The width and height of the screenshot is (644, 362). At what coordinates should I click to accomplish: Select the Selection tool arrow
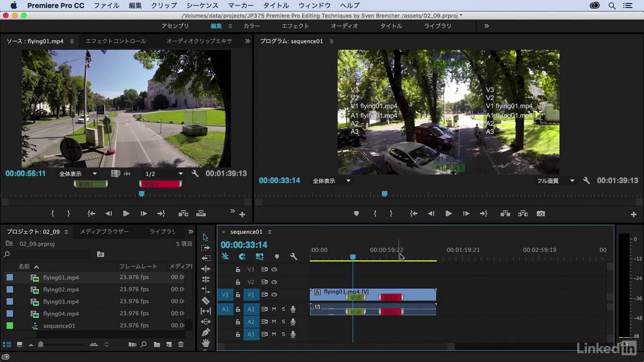205,237
